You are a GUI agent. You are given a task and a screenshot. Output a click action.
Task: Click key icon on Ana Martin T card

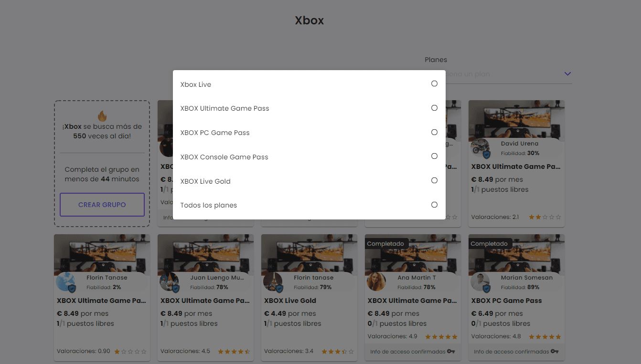pos(451,352)
